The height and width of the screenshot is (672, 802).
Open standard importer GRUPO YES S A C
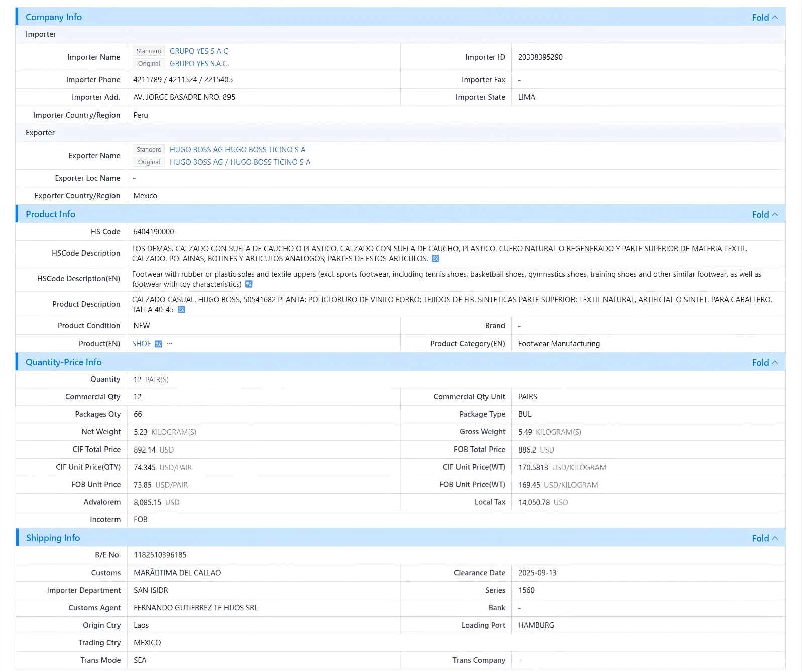pos(199,51)
